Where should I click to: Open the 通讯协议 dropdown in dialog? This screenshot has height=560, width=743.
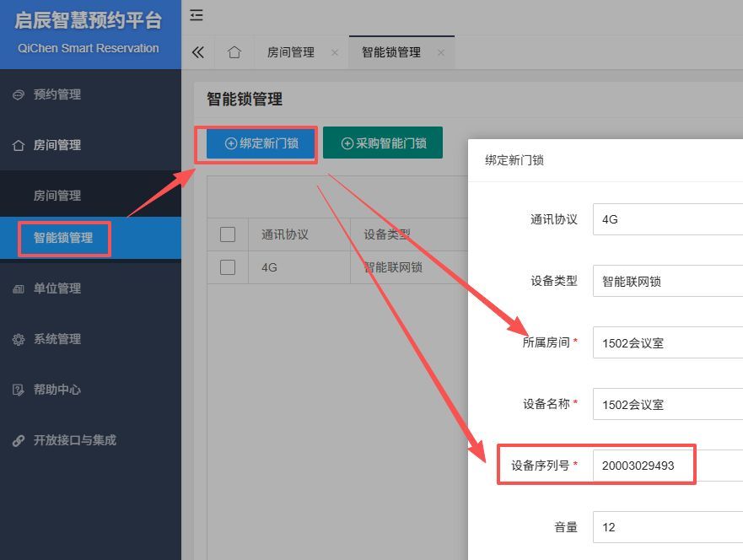tap(666, 219)
